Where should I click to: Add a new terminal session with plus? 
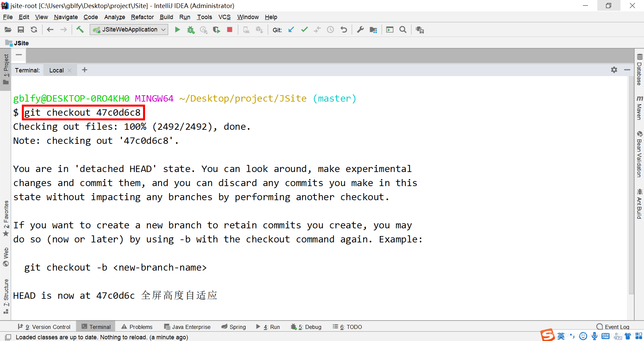tap(85, 70)
